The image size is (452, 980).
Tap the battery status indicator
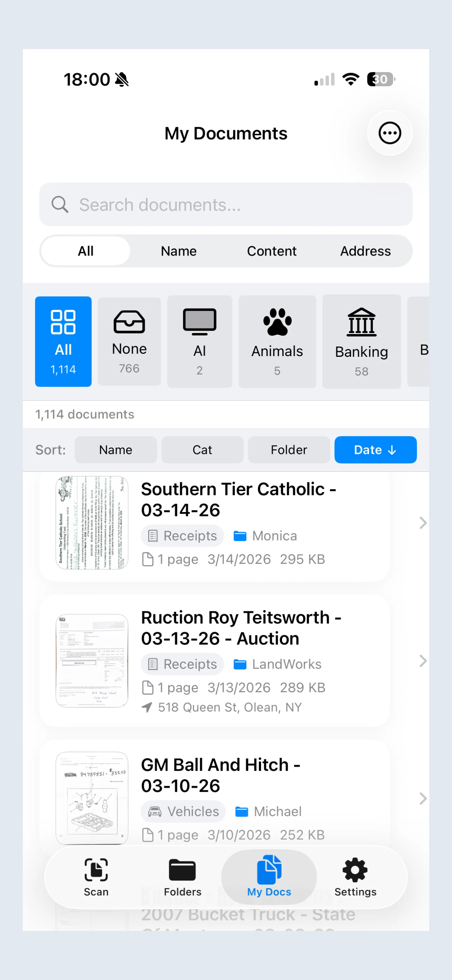[x=381, y=79]
